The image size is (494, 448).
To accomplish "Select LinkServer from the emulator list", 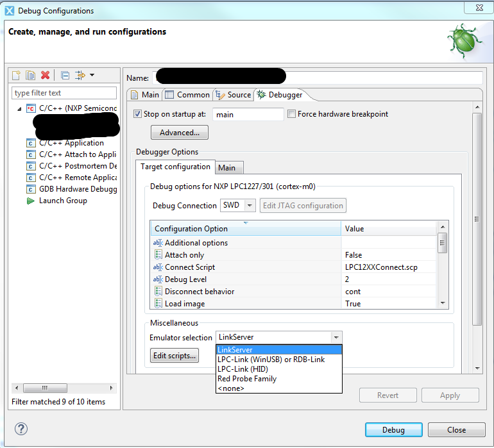I will 279,350.
